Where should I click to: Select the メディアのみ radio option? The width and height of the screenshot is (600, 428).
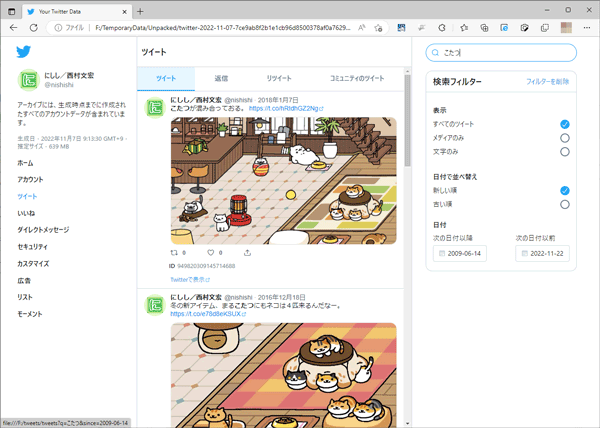(x=564, y=138)
